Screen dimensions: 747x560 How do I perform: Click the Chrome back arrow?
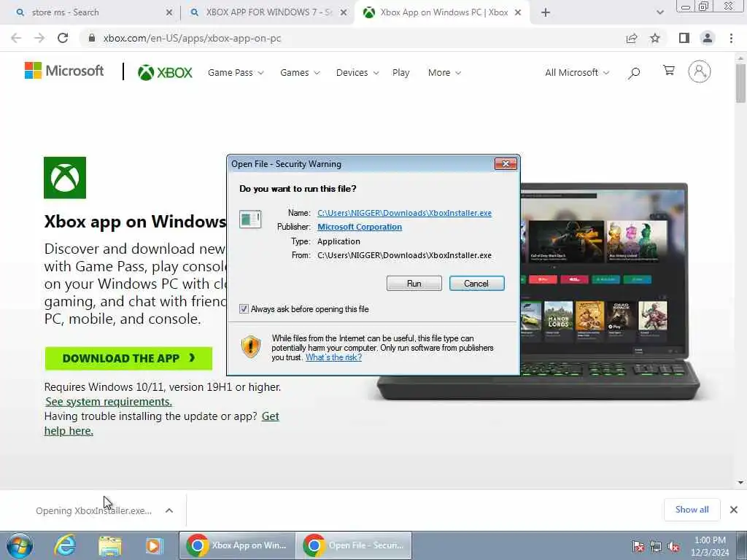click(x=16, y=38)
